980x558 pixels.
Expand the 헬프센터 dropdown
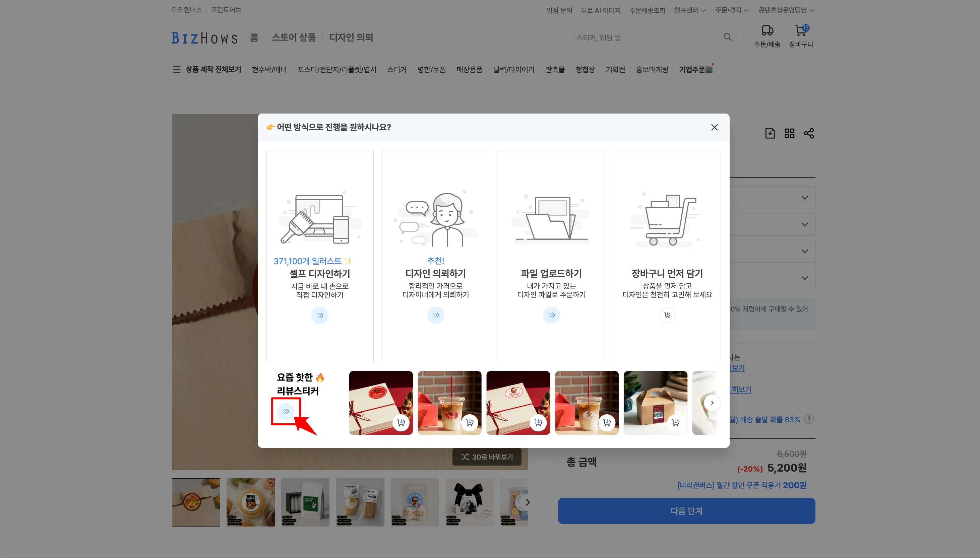pos(689,10)
